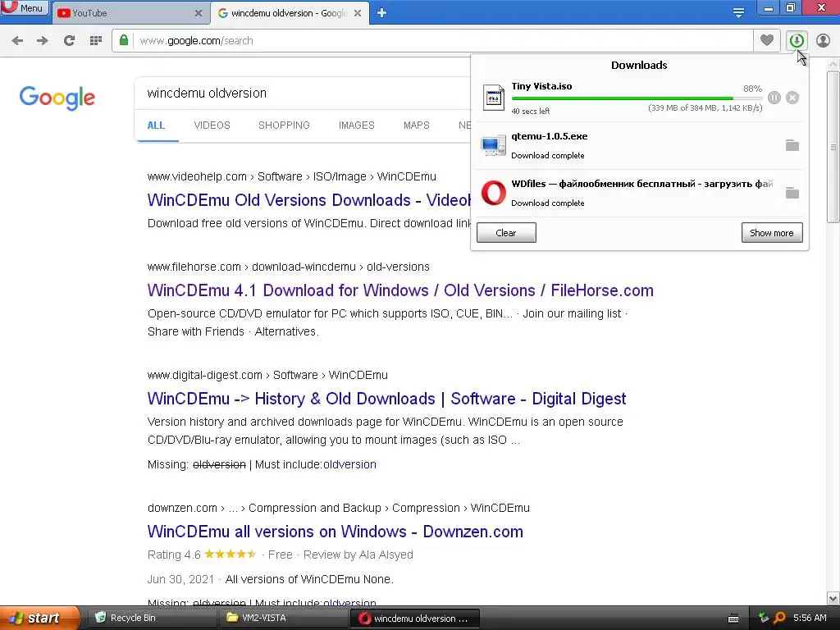Screen dimensions: 840x630
Task: Pause the Tiny Vista.iso download
Action: [x=774, y=98]
